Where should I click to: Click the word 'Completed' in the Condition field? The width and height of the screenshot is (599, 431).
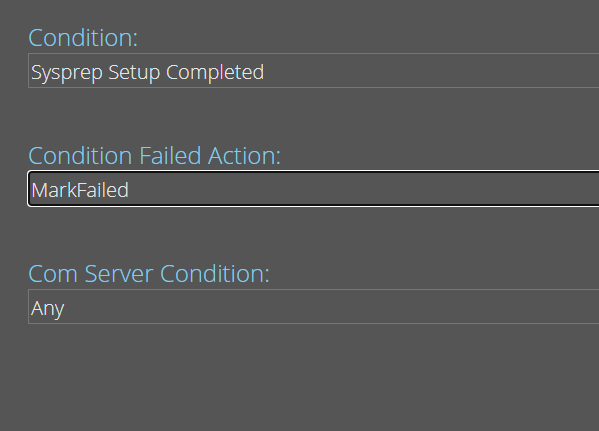(x=215, y=73)
